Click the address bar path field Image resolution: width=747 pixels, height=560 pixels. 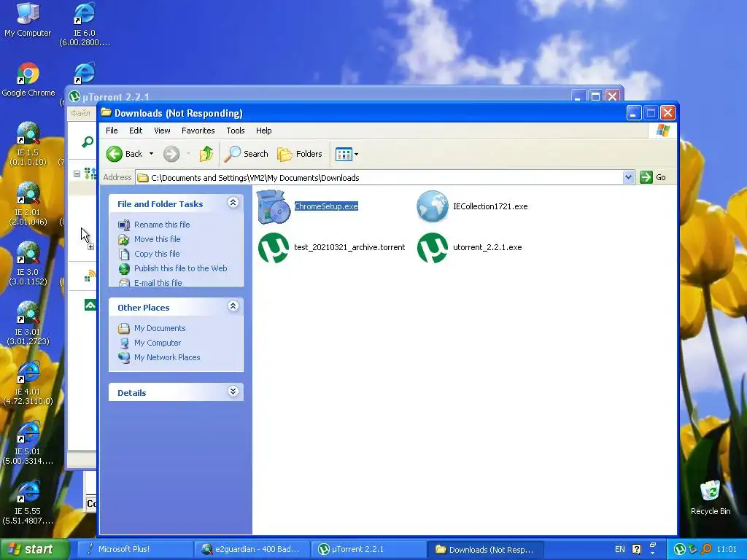tap(379, 178)
